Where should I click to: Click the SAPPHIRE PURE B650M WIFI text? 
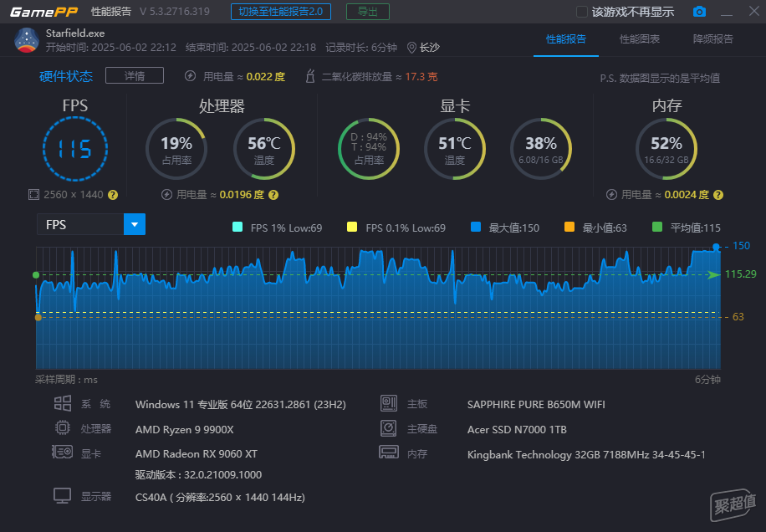tap(536, 405)
